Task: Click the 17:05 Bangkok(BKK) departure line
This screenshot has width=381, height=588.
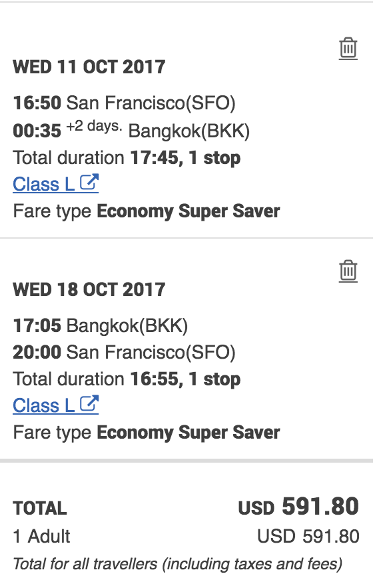Action: pos(101,325)
